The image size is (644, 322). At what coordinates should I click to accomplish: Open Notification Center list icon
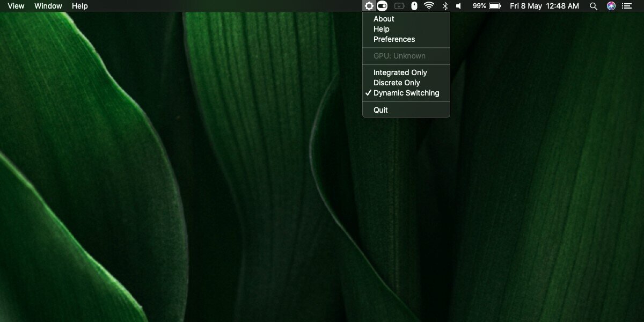coord(627,6)
